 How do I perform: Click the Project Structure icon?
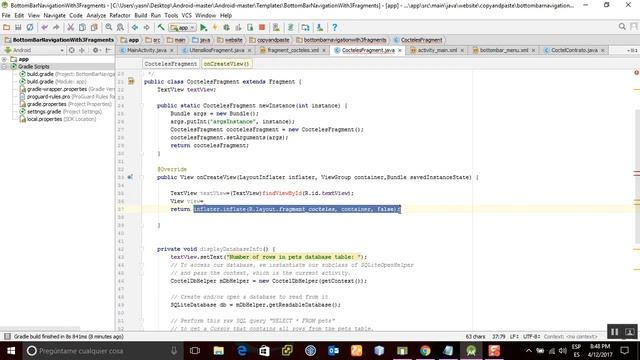[x=305, y=27]
